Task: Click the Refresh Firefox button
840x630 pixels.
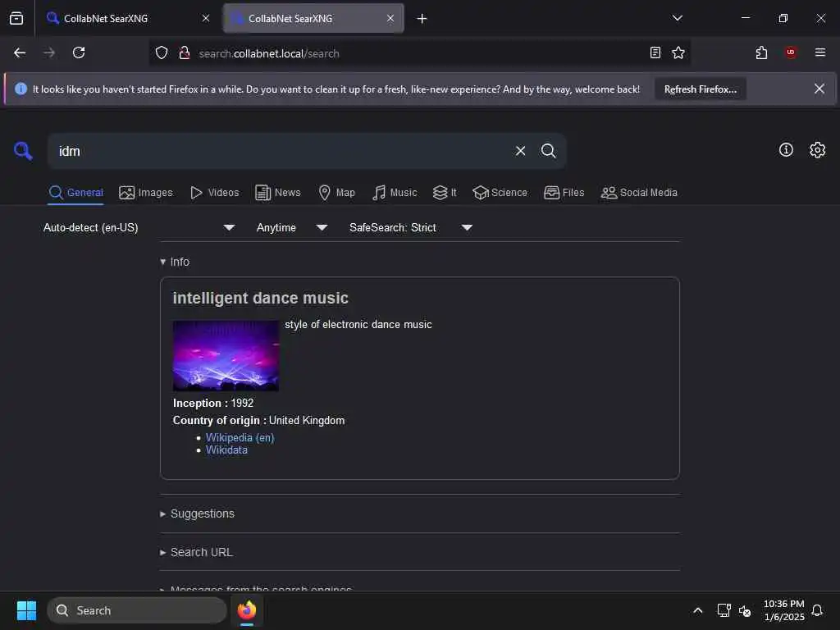Action: (x=701, y=89)
